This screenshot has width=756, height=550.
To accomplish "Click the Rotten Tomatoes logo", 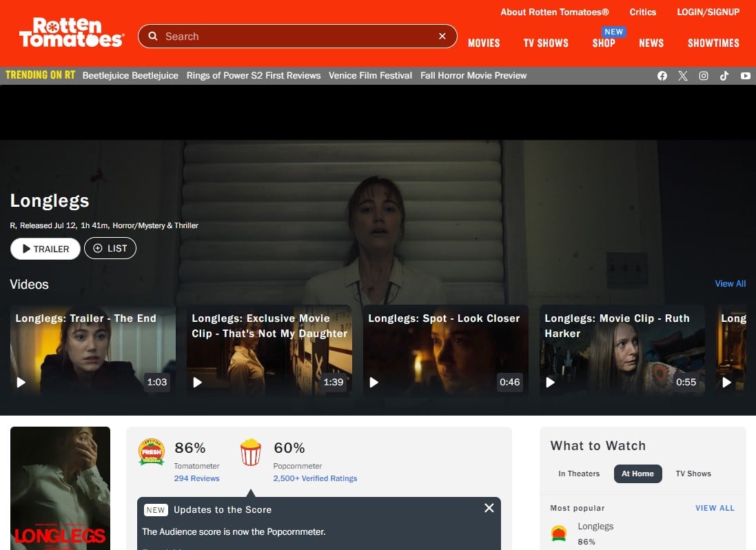I will point(71,33).
